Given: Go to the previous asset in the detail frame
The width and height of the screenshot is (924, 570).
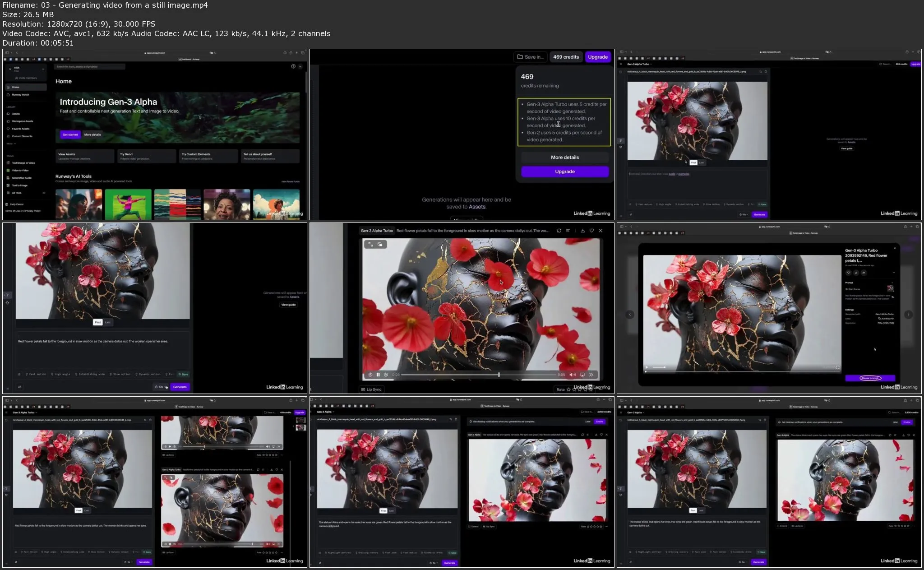Looking at the screenshot, I should click(630, 315).
